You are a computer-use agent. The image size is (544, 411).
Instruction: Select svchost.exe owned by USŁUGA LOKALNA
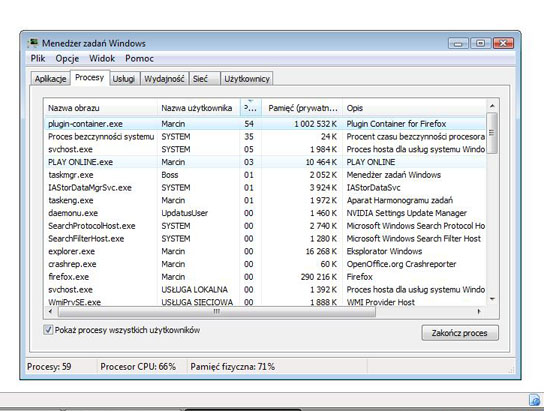point(265,289)
